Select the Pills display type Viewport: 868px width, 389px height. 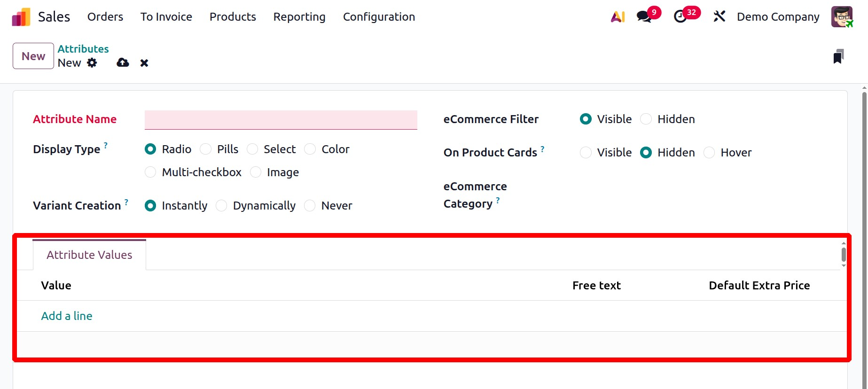206,149
